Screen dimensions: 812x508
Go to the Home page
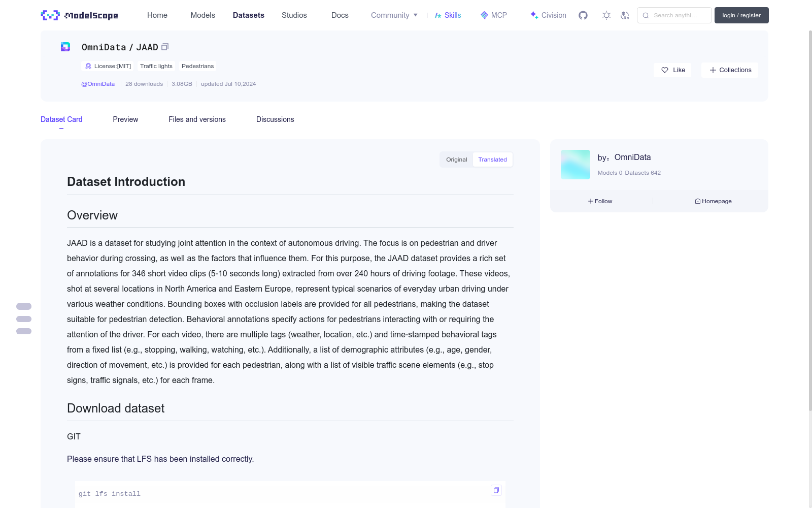tap(157, 15)
